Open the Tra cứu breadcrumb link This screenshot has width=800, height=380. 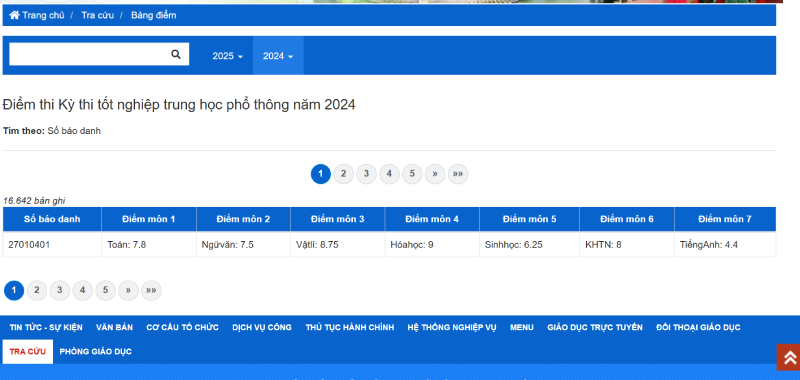point(97,15)
